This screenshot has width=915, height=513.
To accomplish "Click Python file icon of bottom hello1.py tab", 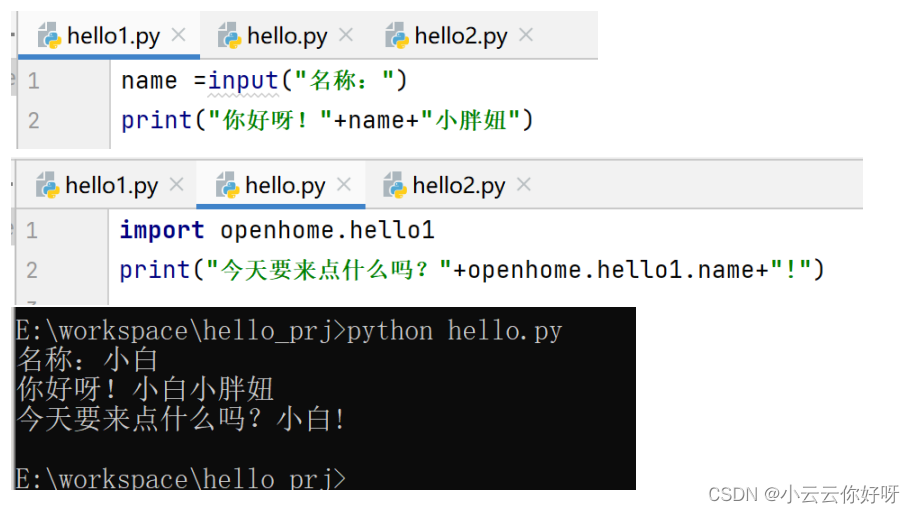I will click(x=47, y=186).
